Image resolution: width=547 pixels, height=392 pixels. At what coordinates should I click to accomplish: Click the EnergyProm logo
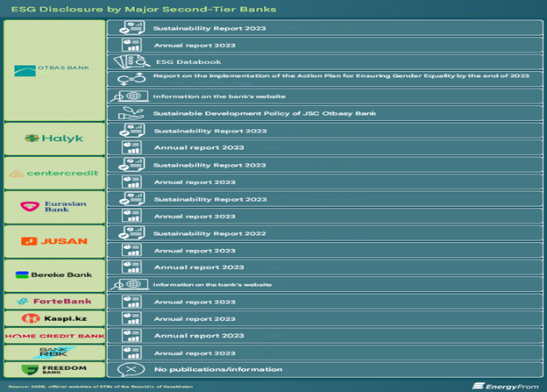click(506, 386)
